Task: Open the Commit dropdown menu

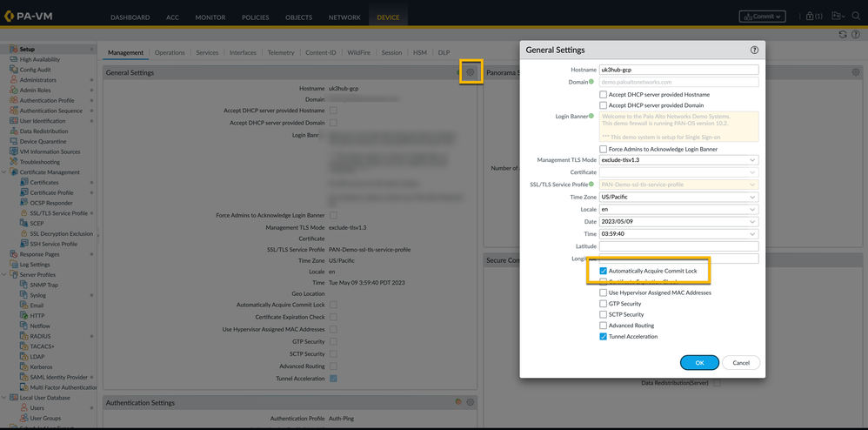Action: [x=762, y=16]
